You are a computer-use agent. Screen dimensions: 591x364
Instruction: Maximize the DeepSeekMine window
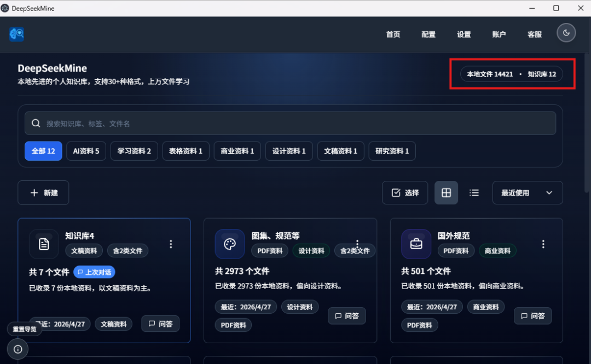point(556,8)
